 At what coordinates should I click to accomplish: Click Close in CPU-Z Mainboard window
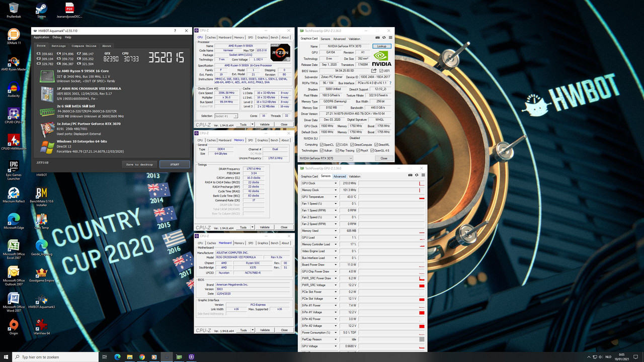point(284,330)
